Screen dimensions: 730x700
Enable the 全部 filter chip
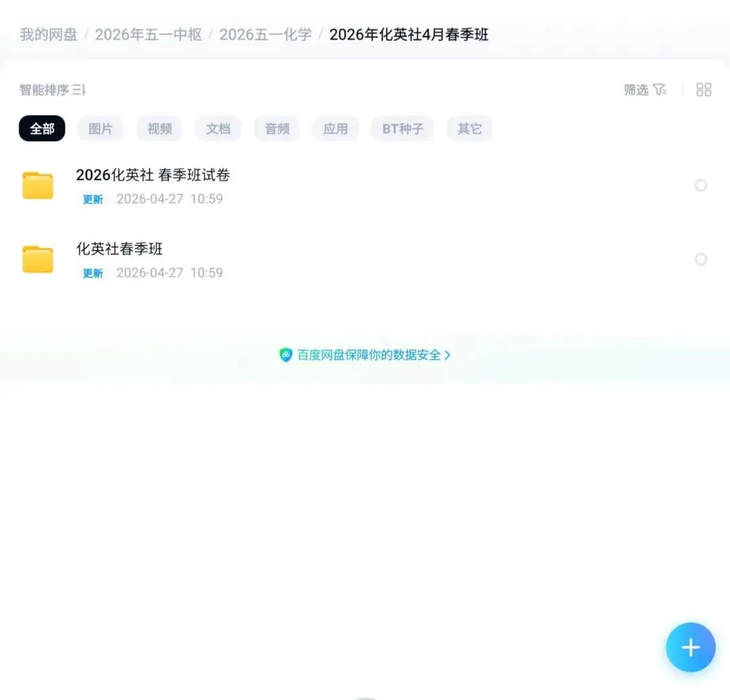[41, 128]
